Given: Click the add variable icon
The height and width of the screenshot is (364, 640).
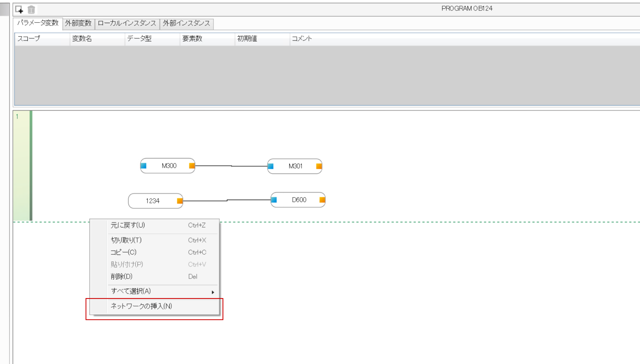Looking at the screenshot, I should pyautogui.click(x=19, y=10).
